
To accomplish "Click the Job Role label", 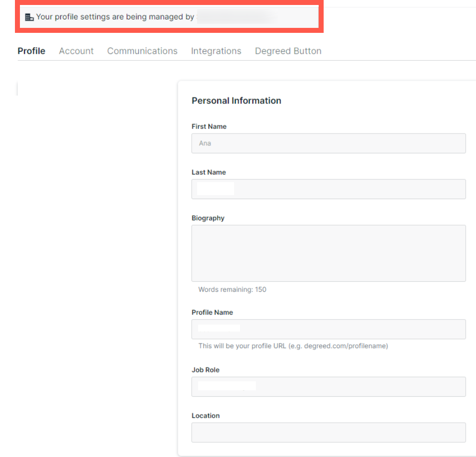I will pos(206,370).
